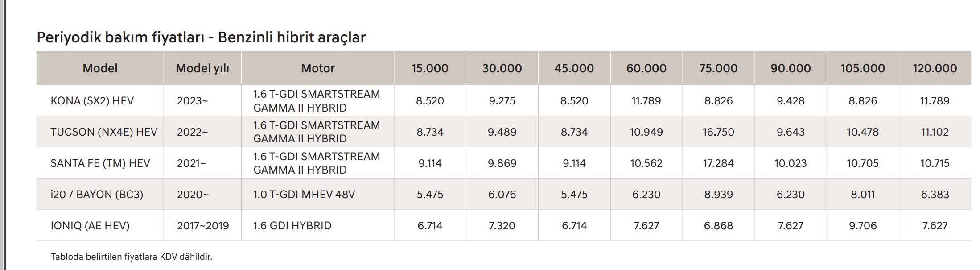The width and height of the screenshot is (980, 270).
Task: Click the Motor column header
Action: [317, 68]
